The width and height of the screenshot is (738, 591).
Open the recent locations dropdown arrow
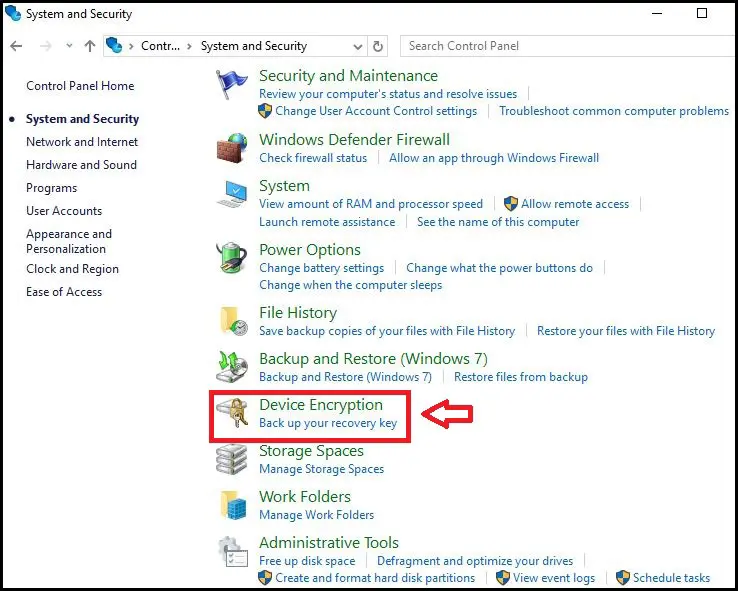(69, 46)
